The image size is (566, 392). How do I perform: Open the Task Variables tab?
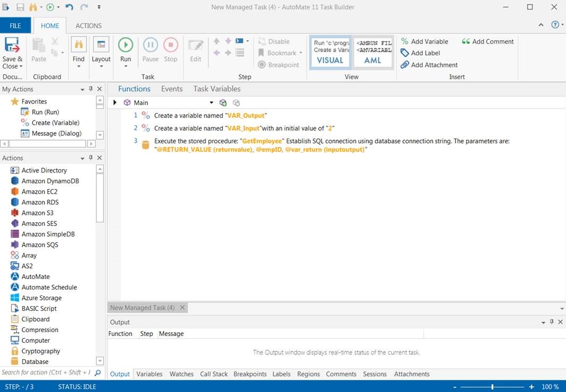click(x=217, y=89)
